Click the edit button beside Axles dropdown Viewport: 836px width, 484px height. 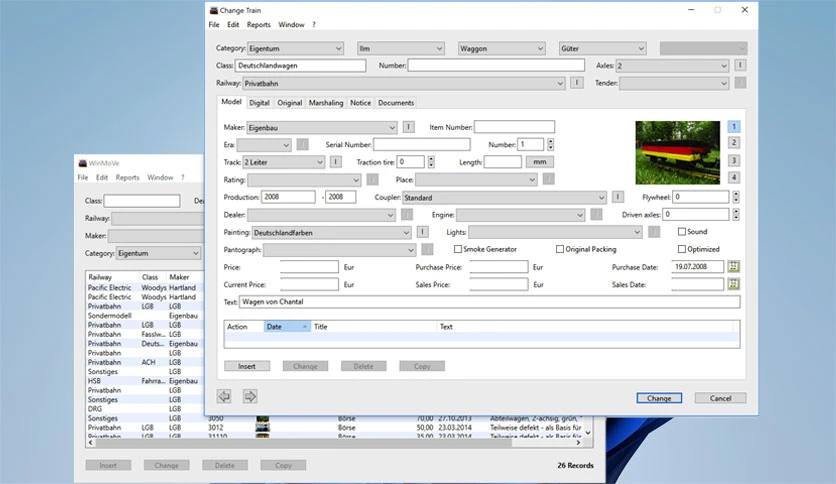(740, 65)
